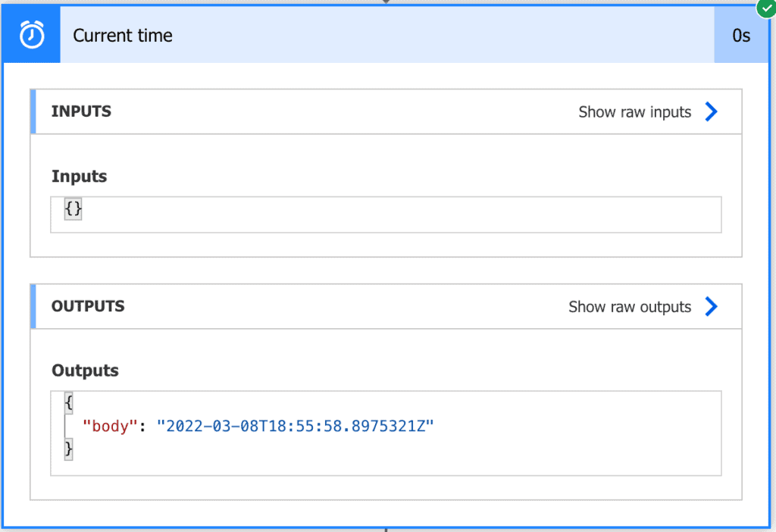Click the gray connector arrow above Current time
This screenshot has height=532, width=776.
coord(386,3)
